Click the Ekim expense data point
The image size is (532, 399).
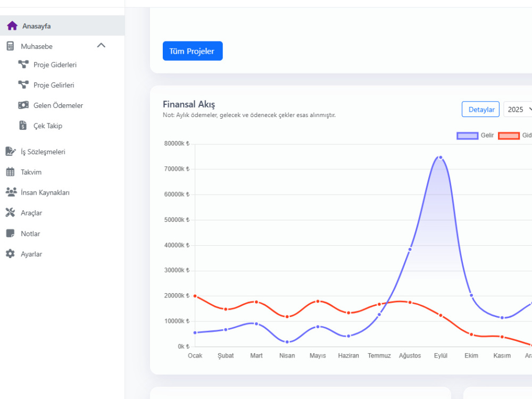[x=471, y=335]
